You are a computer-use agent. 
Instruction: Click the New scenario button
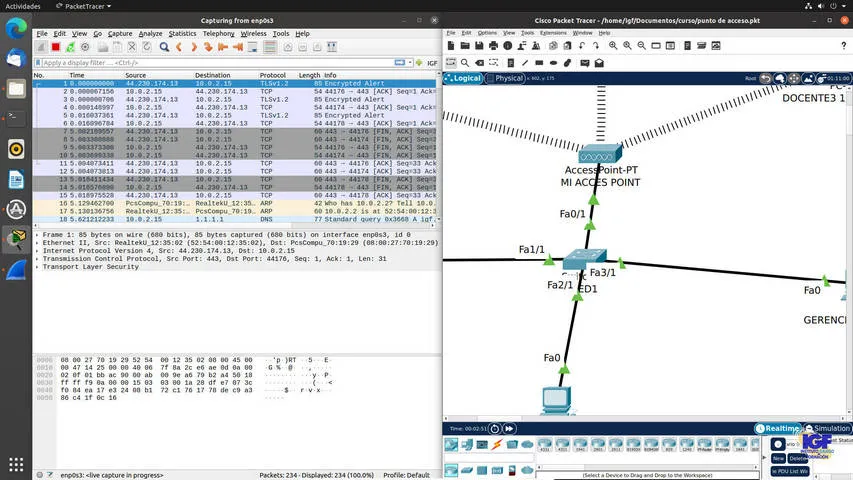[x=778, y=458]
